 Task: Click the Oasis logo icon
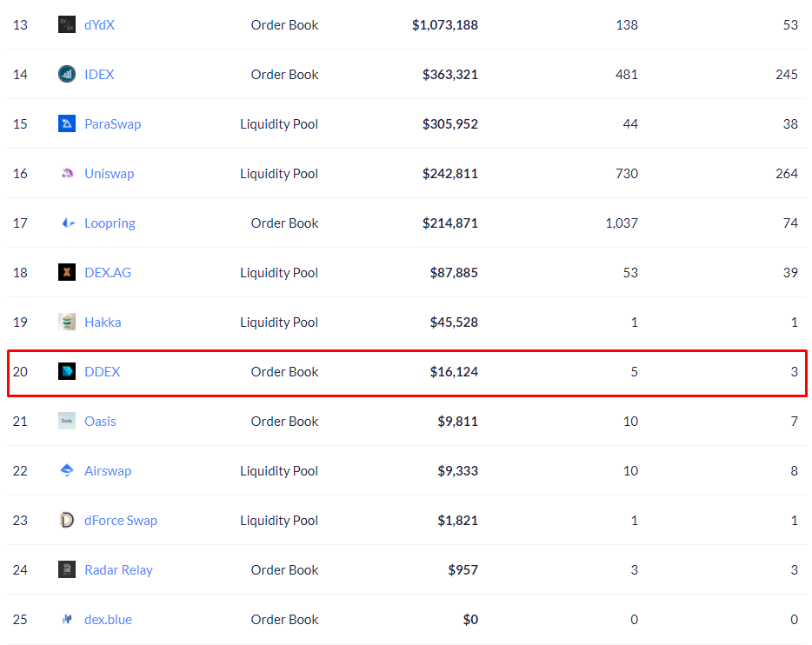click(66, 421)
